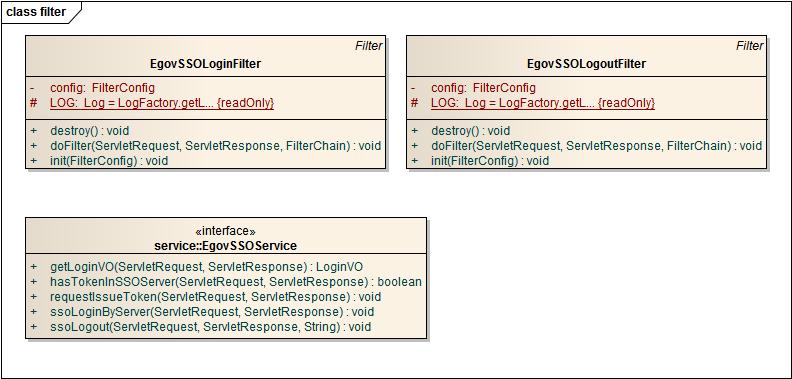This screenshot has width=792, height=379.
Task: Select the EgovSSOLogoutFilter class title
Action: pos(586,64)
